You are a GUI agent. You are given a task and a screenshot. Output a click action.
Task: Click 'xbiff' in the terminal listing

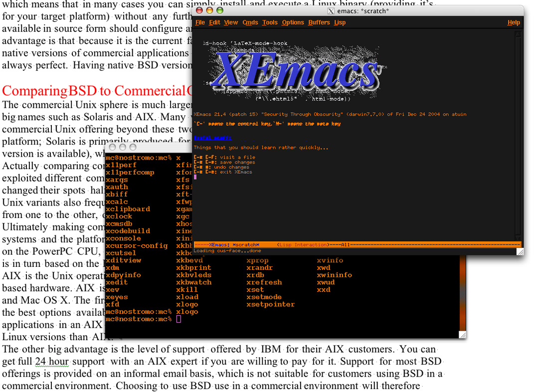click(117, 195)
